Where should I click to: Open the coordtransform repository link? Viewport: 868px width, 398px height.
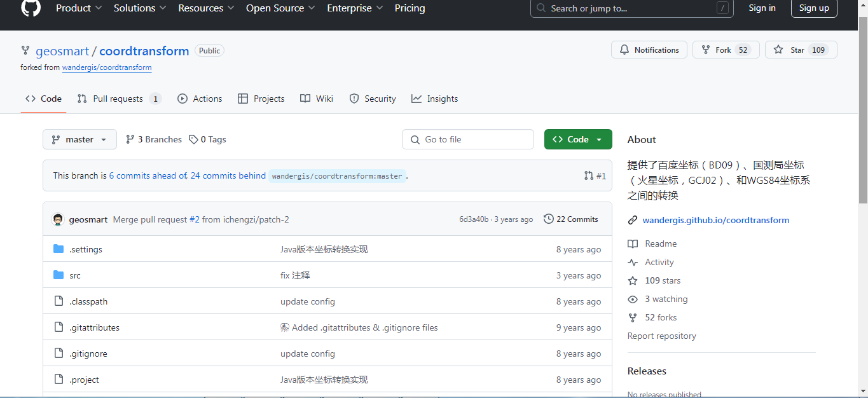[144, 51]
